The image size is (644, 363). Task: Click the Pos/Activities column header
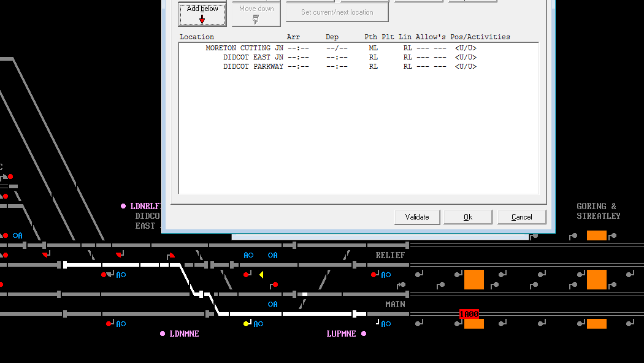point(480,37)
